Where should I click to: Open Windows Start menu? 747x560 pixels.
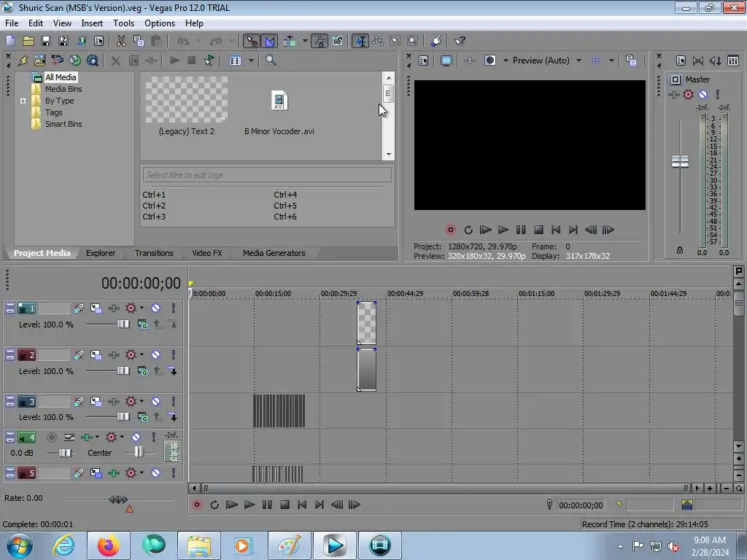(x=20, y=545)
